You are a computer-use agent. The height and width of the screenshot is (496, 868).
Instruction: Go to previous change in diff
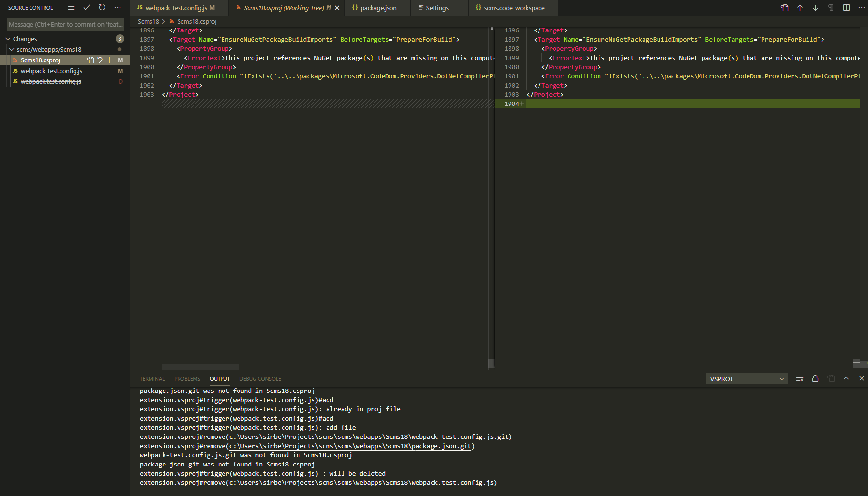point(800,8)
